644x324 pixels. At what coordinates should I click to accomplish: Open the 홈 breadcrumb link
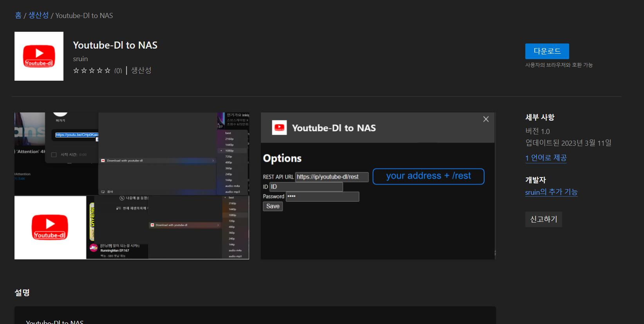(18, 15)
